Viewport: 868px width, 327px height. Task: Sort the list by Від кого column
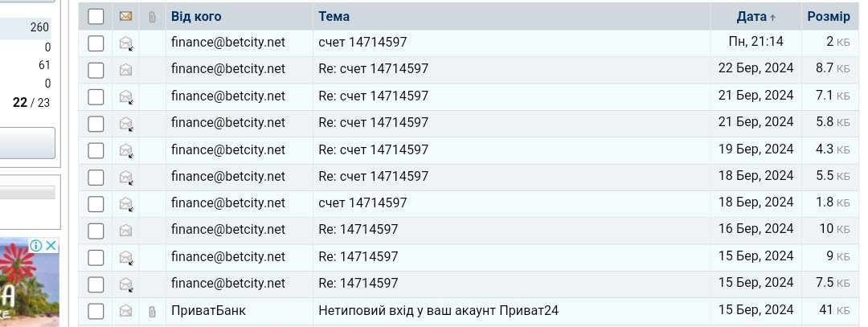(x=196, y=16)
